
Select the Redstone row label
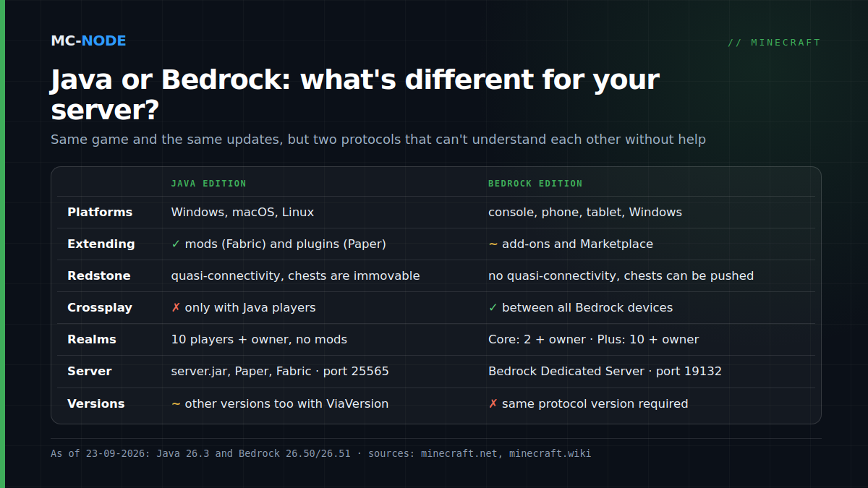point(99,276)
